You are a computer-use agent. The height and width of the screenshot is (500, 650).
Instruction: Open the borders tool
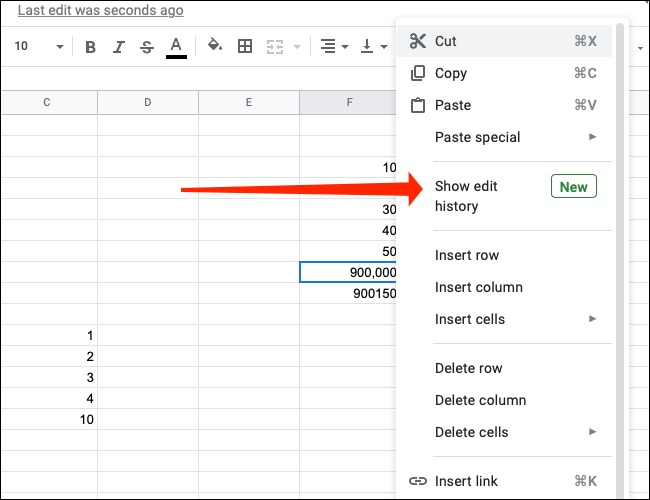(x=244, y=46)
